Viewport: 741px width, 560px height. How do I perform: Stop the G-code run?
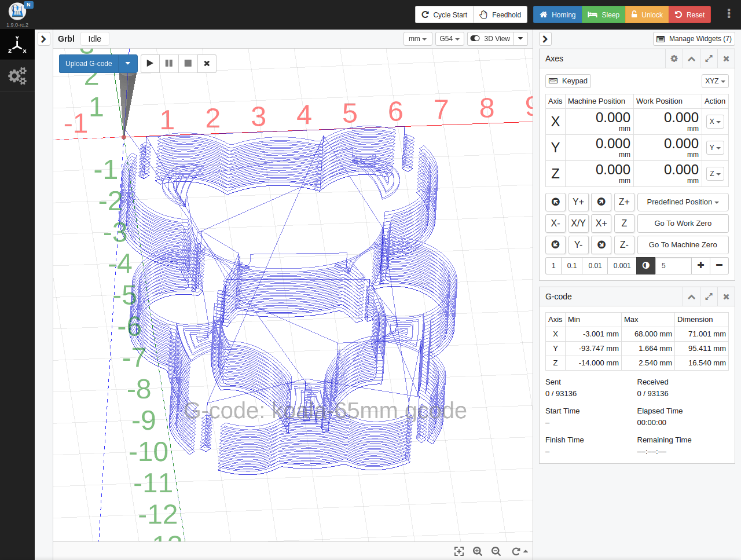188,63
